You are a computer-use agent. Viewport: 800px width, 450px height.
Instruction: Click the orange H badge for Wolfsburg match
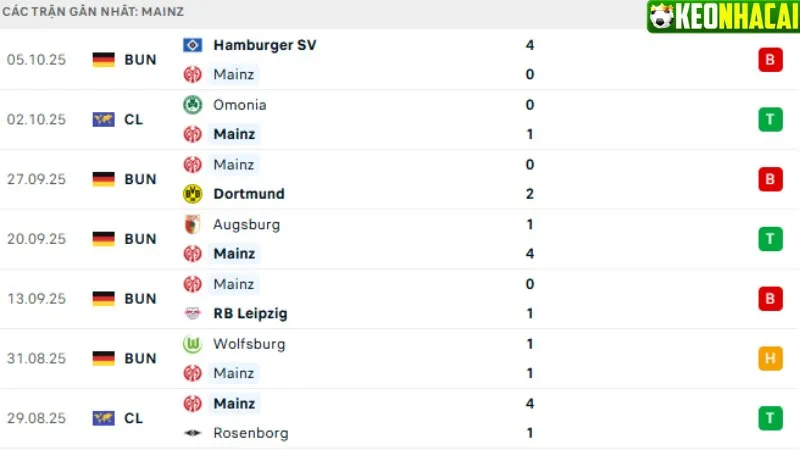point(769,359)
